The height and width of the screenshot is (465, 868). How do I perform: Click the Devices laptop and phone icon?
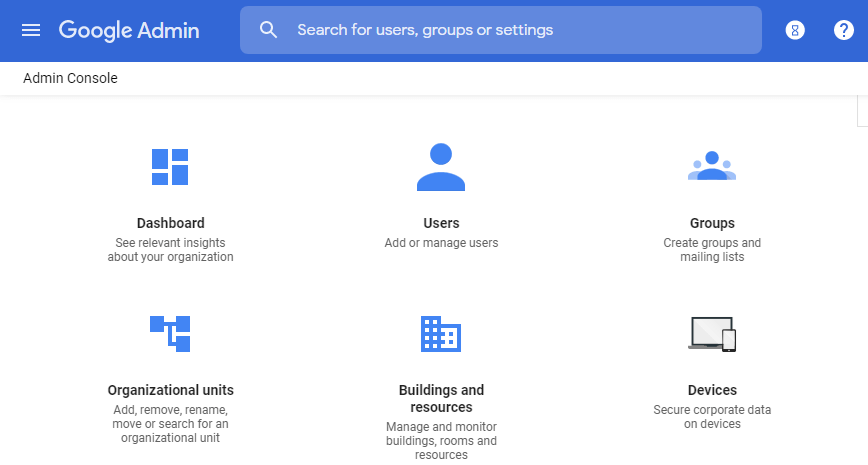coord(712,334)
